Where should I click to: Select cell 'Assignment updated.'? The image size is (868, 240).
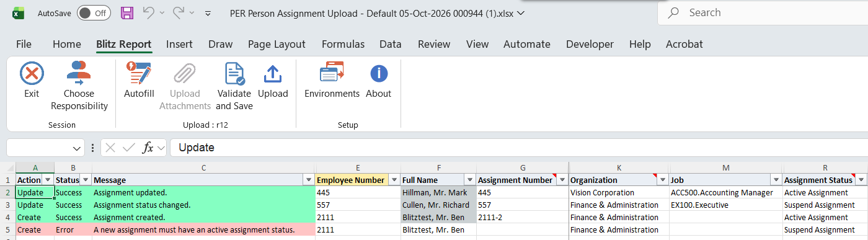(203, 192)
